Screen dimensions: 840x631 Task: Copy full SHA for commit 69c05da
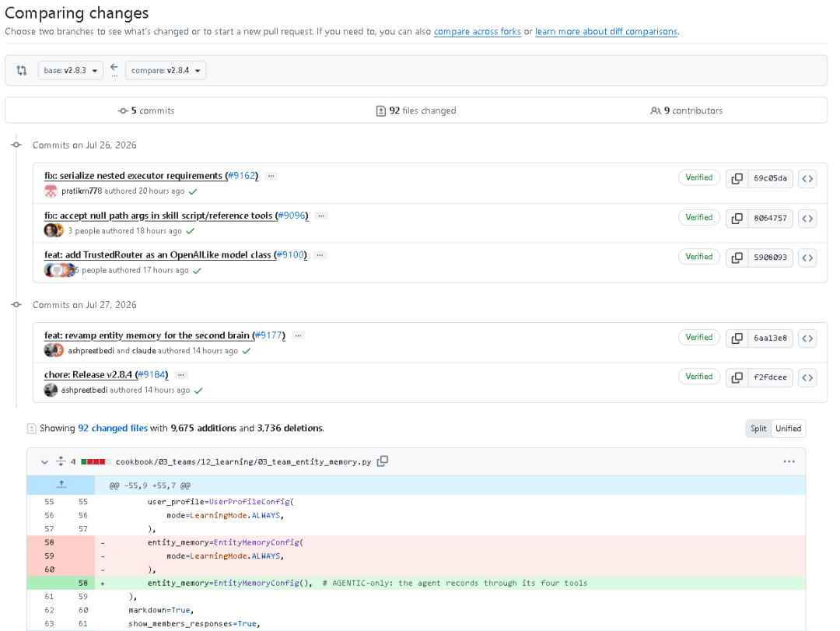point(737,178)
